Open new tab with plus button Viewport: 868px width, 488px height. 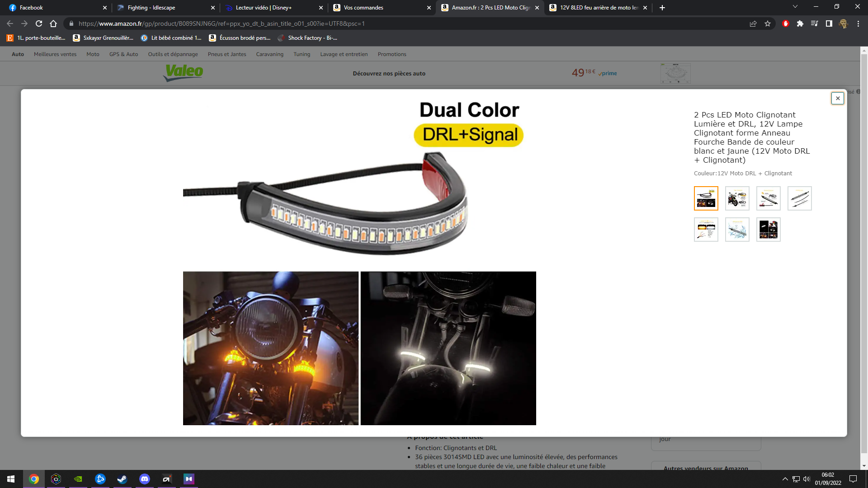point(662,8)
